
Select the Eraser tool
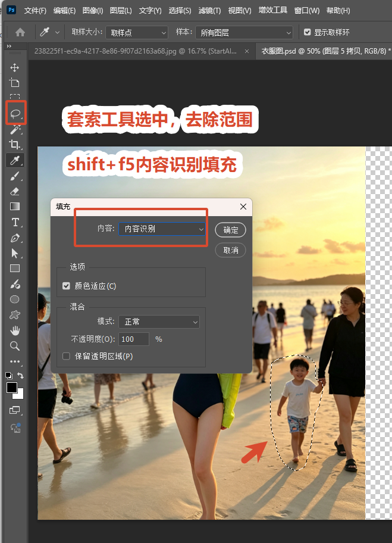14,192
